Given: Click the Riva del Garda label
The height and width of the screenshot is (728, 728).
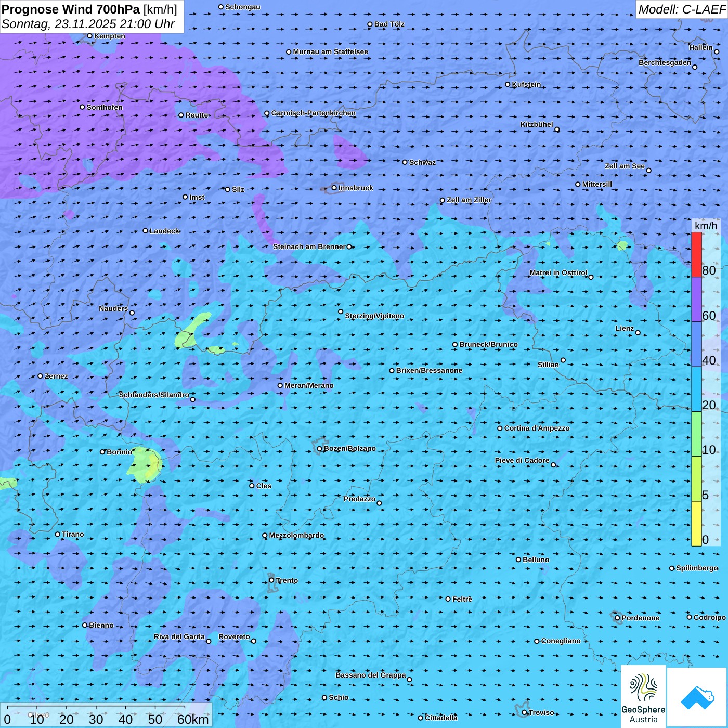Looking at the screenshot, I should pyautogui.click(x=179, y=636).
